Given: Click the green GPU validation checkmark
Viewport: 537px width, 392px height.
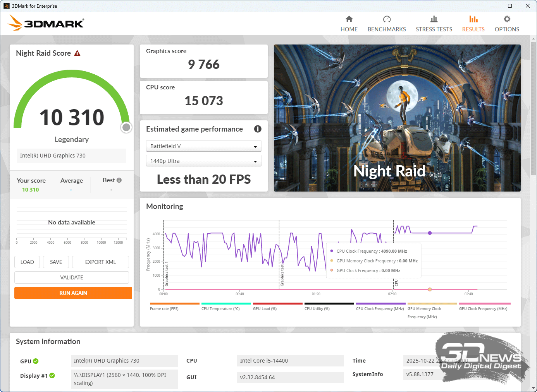Looking at the screenshot, I should point(36,361).
